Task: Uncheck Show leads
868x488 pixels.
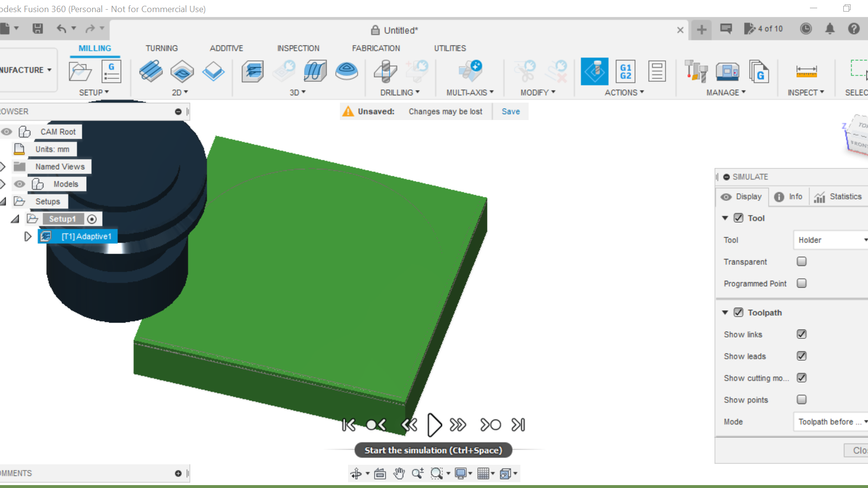Action: 802,356
